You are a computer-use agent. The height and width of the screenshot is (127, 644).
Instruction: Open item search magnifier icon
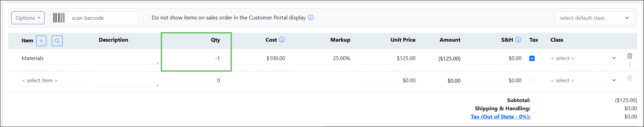click(57, 41)
